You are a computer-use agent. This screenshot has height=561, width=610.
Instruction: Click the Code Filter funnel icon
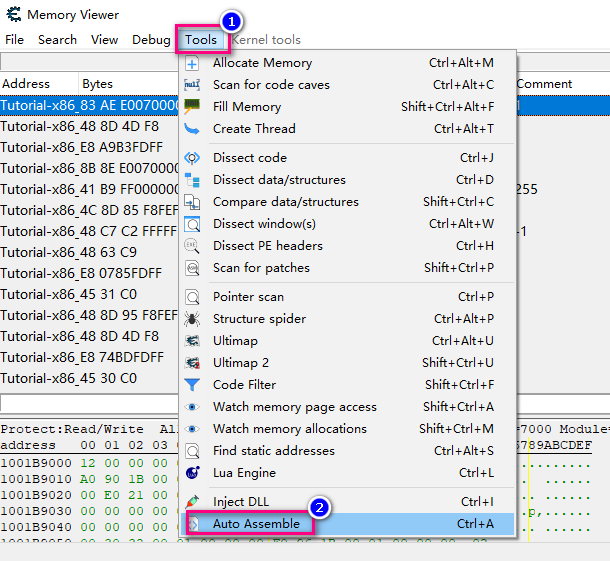(192, 385)
